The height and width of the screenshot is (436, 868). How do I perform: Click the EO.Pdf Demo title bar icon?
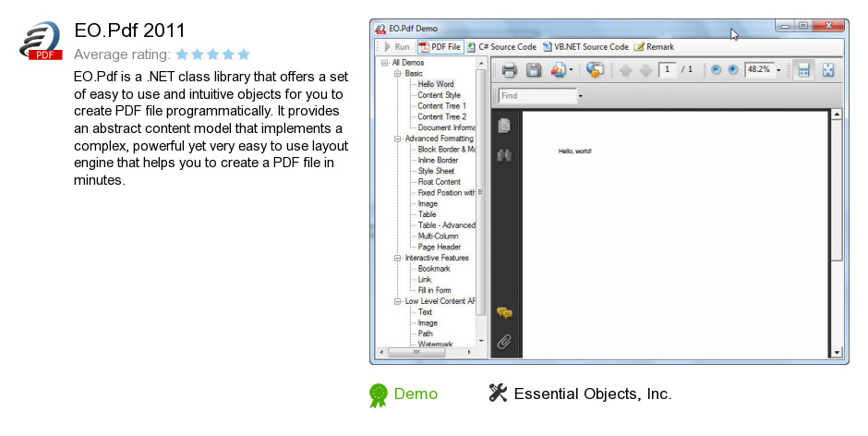380,29
